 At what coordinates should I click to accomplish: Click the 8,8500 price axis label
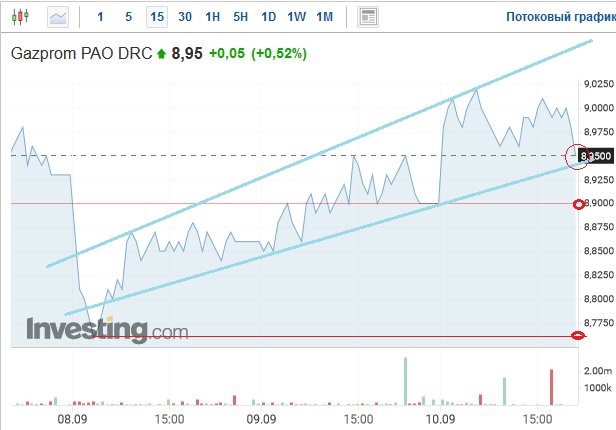599,251
